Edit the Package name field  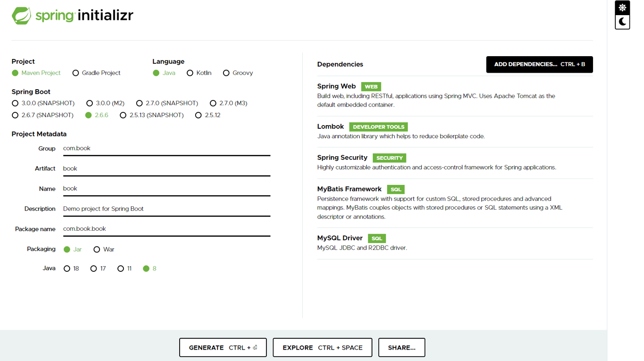pos(167,229)
